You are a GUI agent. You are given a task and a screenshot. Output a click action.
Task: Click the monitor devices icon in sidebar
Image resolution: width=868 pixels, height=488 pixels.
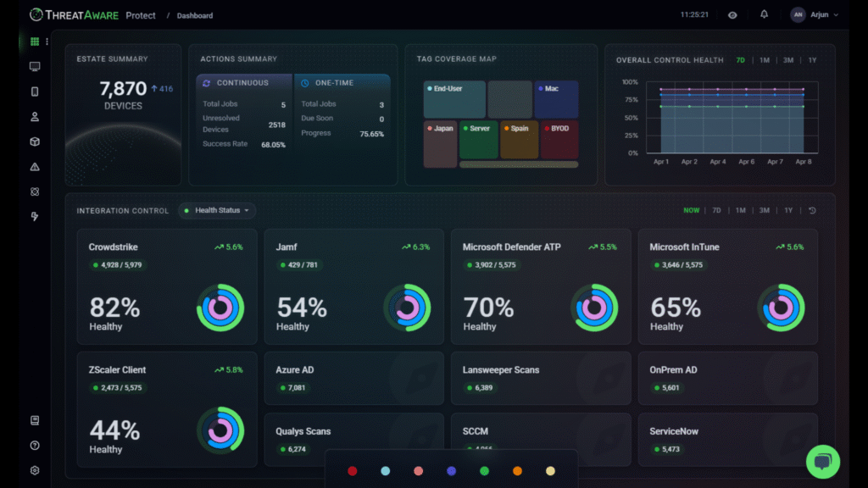pos(34,66)
